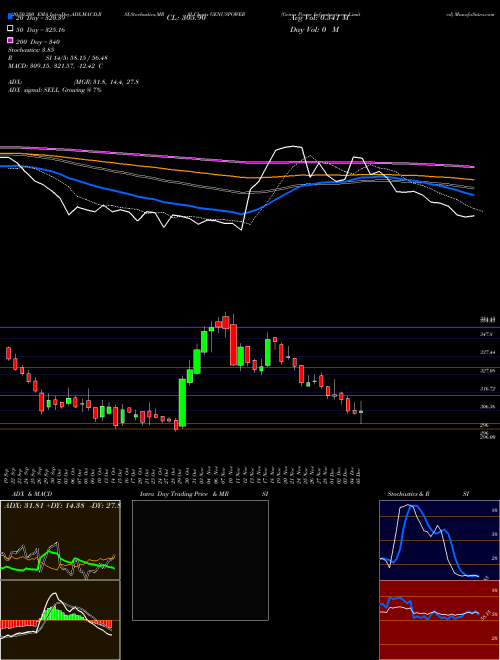Click the MACD values line
The width and height of the screenshot is (500, 660).
pos(56,66)
